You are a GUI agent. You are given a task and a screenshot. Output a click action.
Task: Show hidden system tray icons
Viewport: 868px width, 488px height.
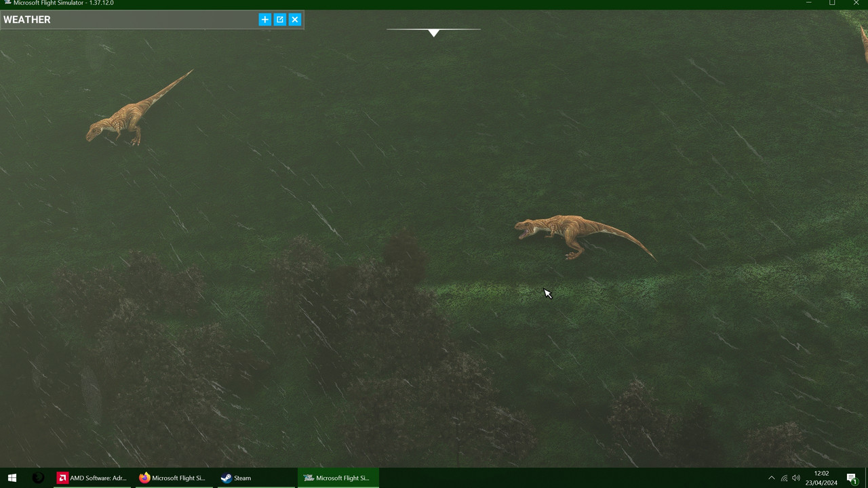click(771, 478)
